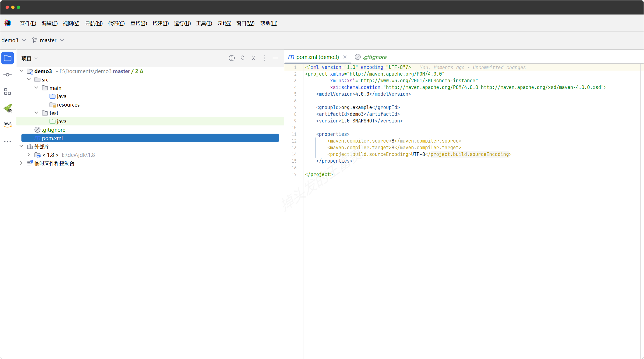
Task: Click the locate opened file crosshair icon
Action: point(232,58)
